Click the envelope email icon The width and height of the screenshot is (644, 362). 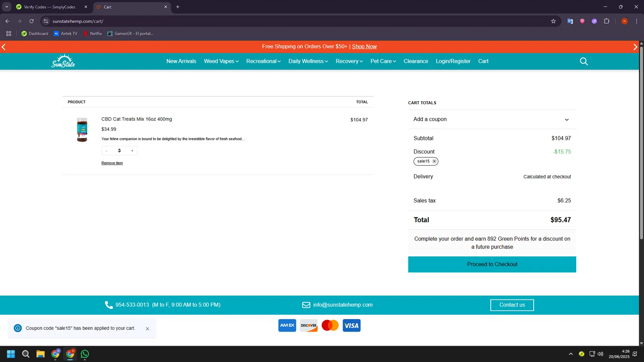306,305
